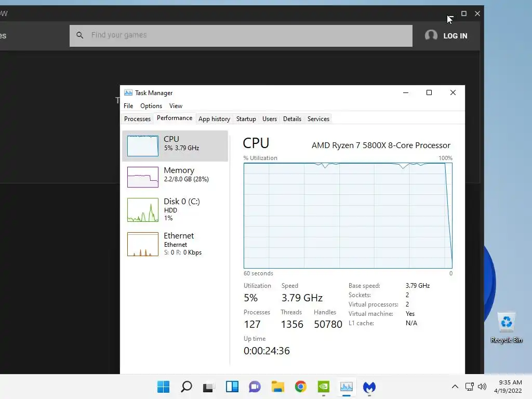Select Memory in performance sidebar
532x399 pixels.
tap(175, 177)
